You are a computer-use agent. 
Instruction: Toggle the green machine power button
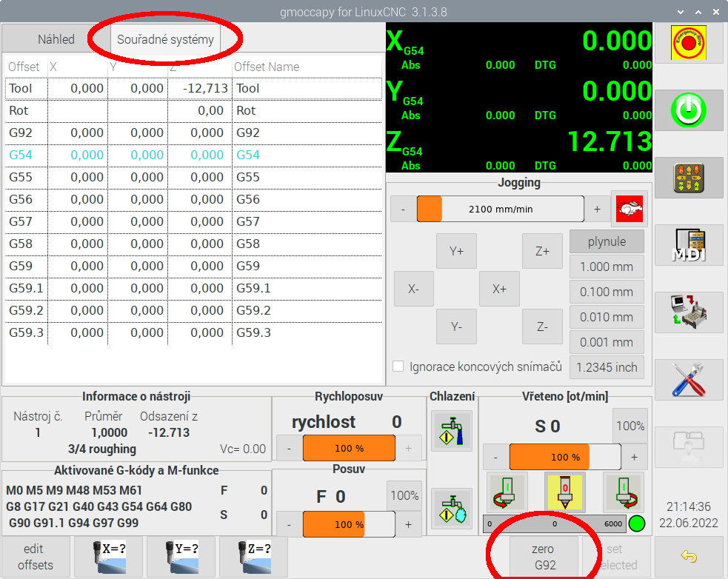[x=688, y=111]
